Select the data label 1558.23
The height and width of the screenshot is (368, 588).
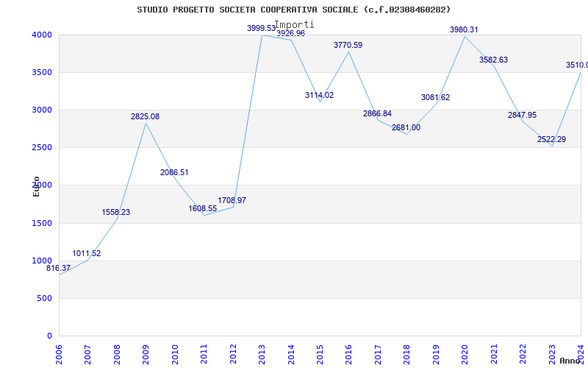click(x=116, y=212)
